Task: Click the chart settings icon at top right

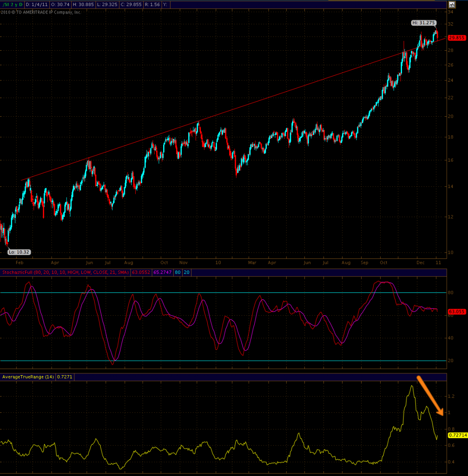Action: click(x=451, y=5)
